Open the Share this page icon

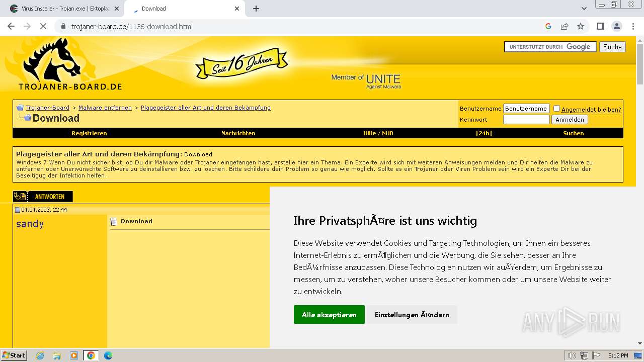[565, 26]
